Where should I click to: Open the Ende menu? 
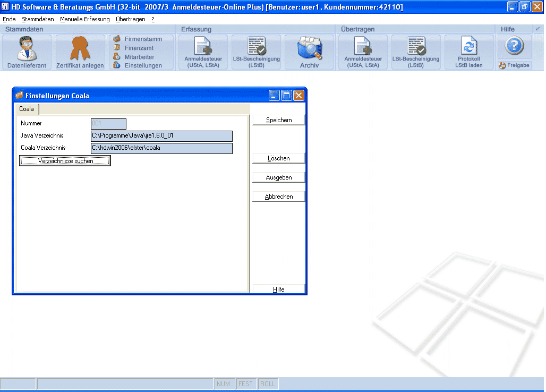(9, 19)
